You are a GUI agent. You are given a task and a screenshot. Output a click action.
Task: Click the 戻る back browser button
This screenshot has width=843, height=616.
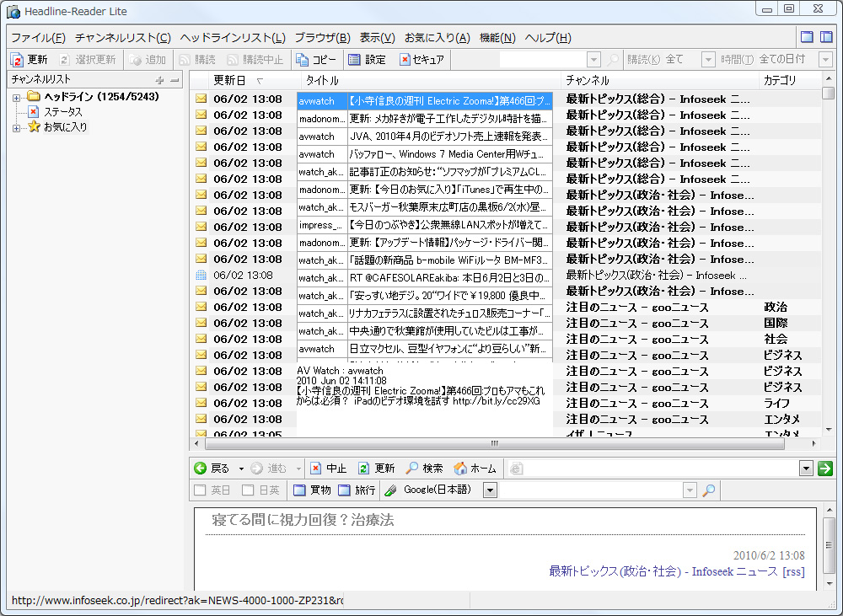(x=212, y=469)
